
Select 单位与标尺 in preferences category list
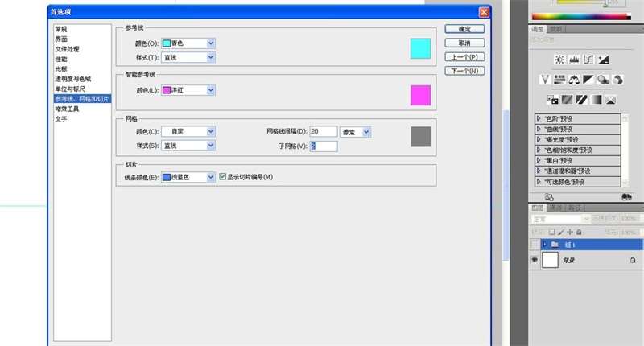pos(70,89)
